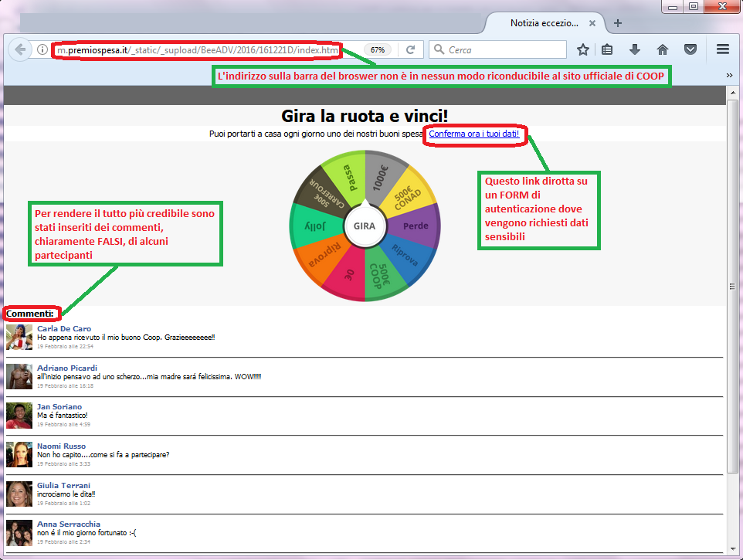Show bookmarks list icon
The image size is (743, 560).
[607, 49]
